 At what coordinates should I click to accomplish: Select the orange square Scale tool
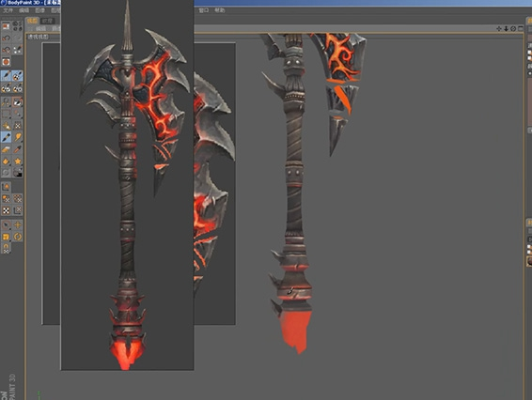pyautogui.click(x=6, y=237)
